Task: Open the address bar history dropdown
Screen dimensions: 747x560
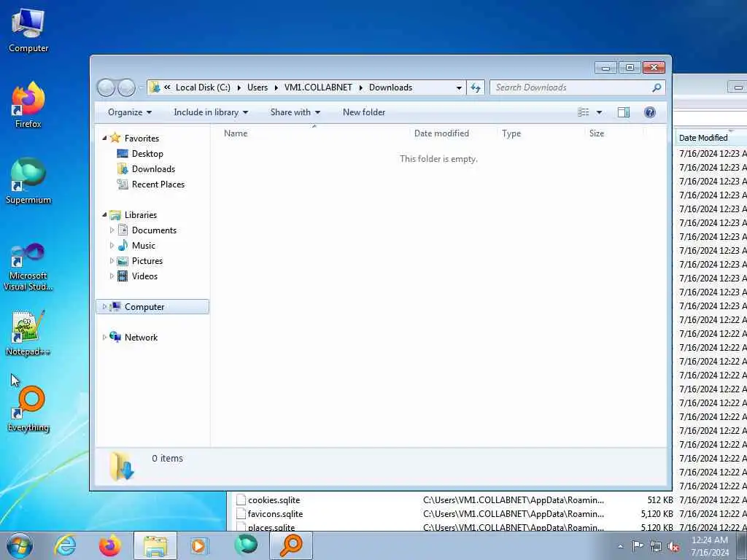Action: coord(459,87)
